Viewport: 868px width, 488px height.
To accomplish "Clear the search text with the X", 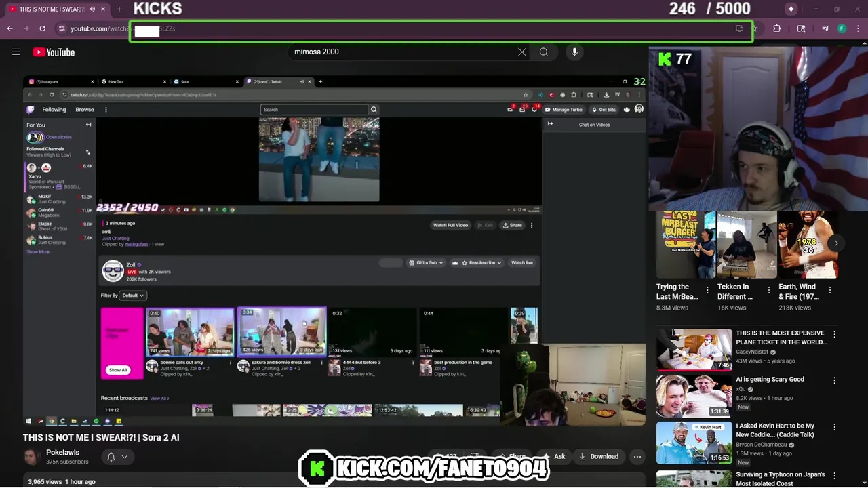I will [522, 52].
